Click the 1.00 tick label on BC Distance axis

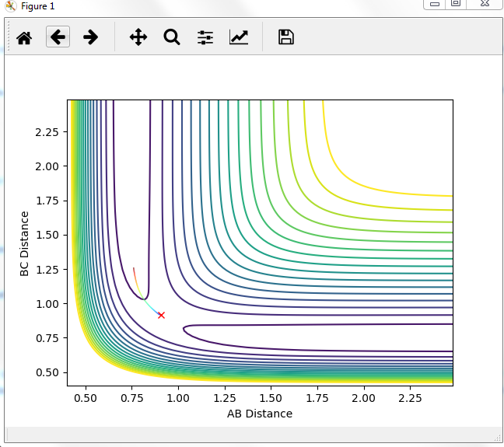tap(48, 303)
